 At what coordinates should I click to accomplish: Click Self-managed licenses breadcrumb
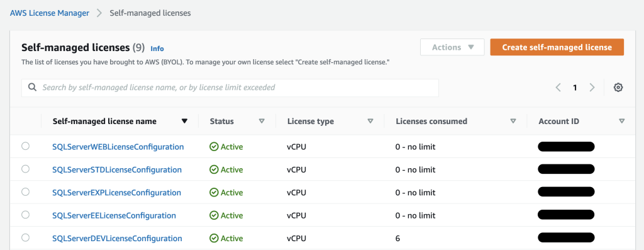[150, 13]
